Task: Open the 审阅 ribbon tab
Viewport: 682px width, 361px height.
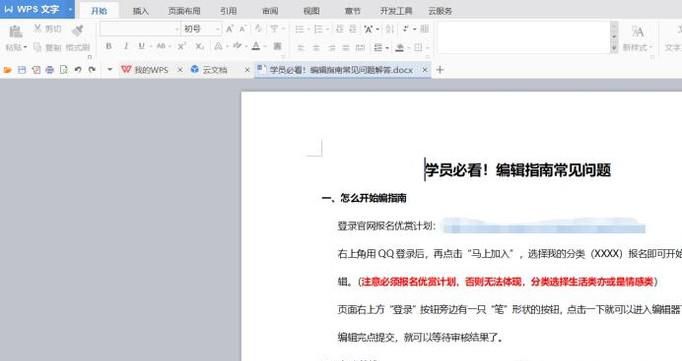Action: pos(270,11)
